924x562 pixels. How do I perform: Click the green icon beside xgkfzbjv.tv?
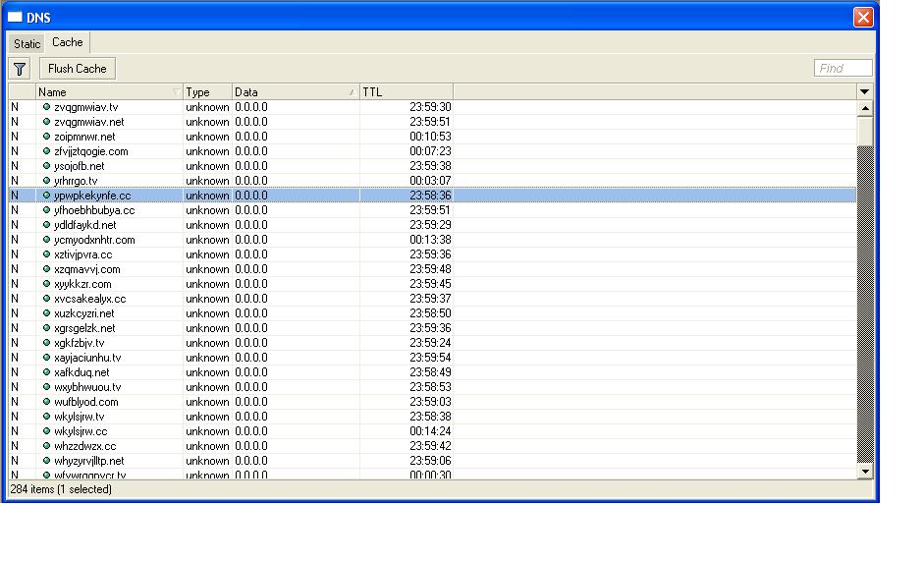(46, 343)
